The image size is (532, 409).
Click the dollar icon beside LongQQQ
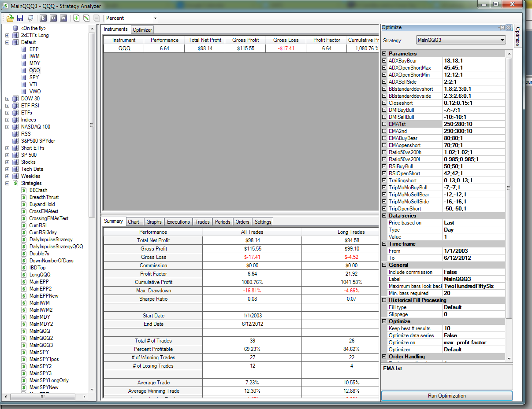pyautogui.click(x=24, y=275)
